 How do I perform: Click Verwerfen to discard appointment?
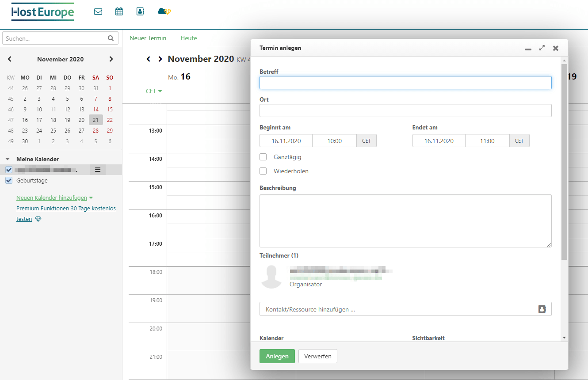coord(318,356)
